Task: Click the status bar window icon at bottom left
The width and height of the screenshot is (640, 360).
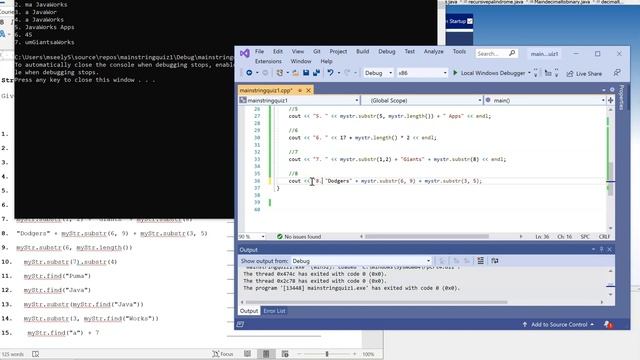Action: [240, 324]
